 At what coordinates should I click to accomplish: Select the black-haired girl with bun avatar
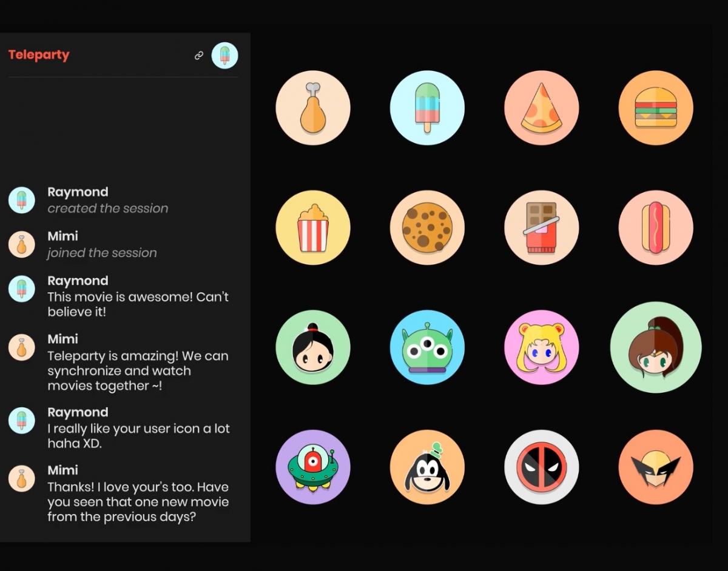[313, 347]
